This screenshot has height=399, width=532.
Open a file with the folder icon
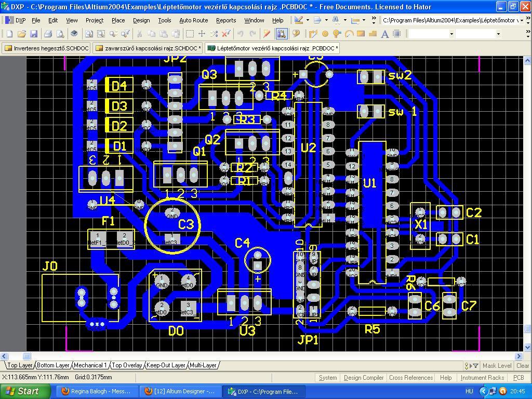(22, 34)
